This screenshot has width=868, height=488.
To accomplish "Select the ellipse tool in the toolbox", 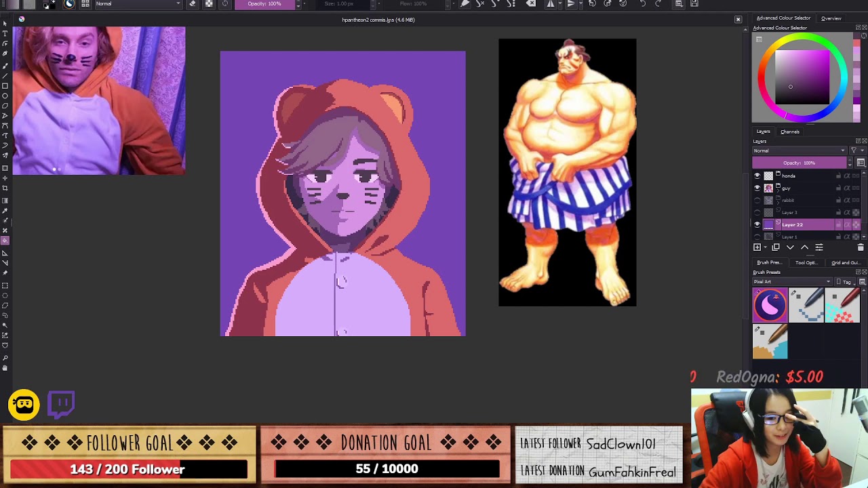I will [x=5, y=96].
